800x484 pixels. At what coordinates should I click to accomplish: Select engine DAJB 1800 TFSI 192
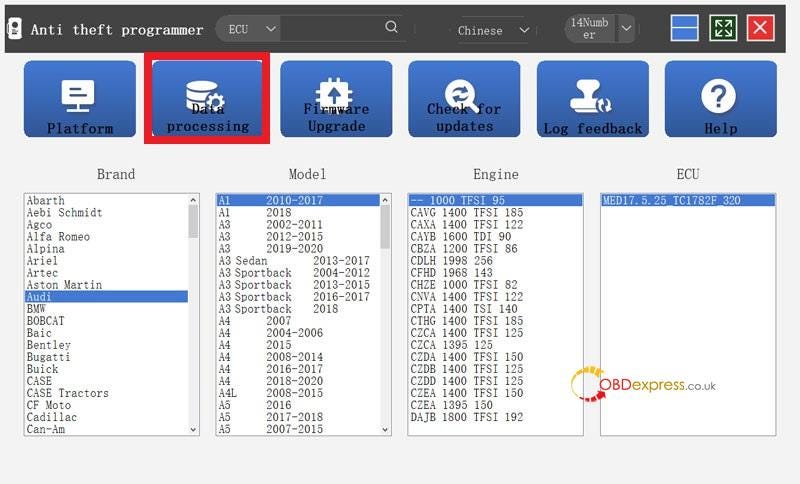[495, 417]
